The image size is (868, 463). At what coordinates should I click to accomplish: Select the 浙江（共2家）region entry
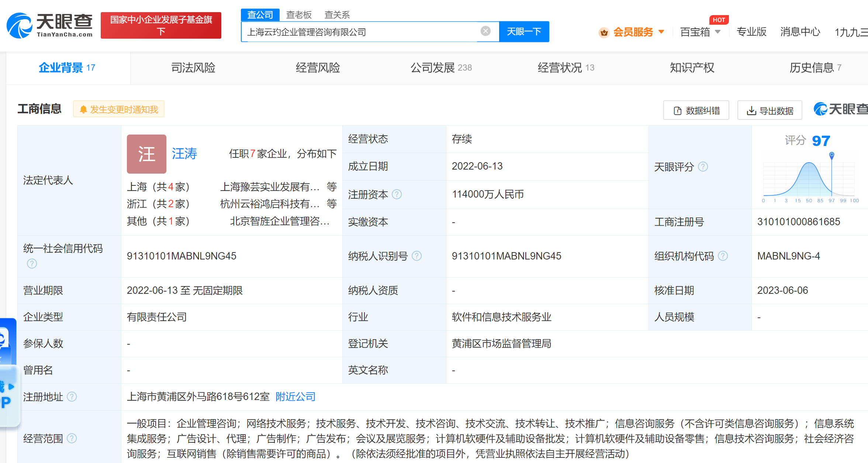pos(159,204)
